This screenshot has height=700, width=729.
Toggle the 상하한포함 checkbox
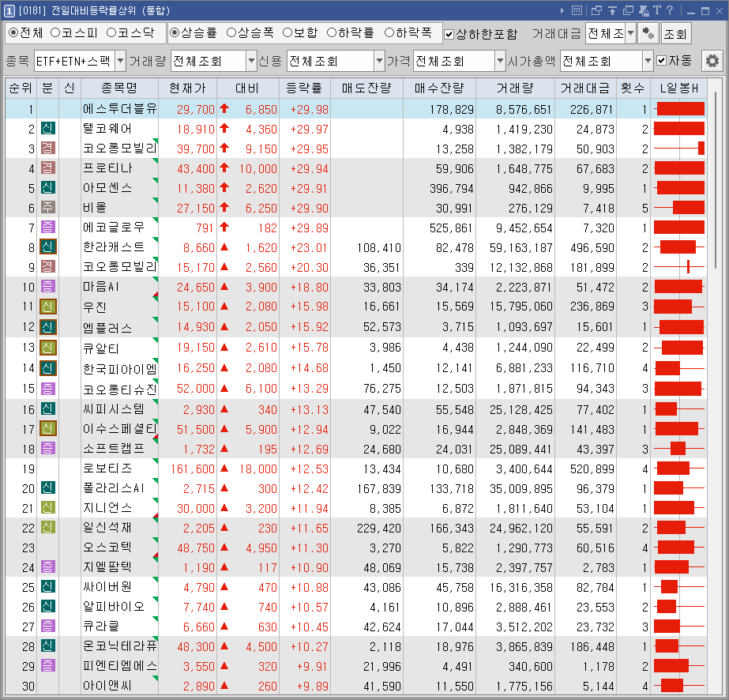pos(449,34)
